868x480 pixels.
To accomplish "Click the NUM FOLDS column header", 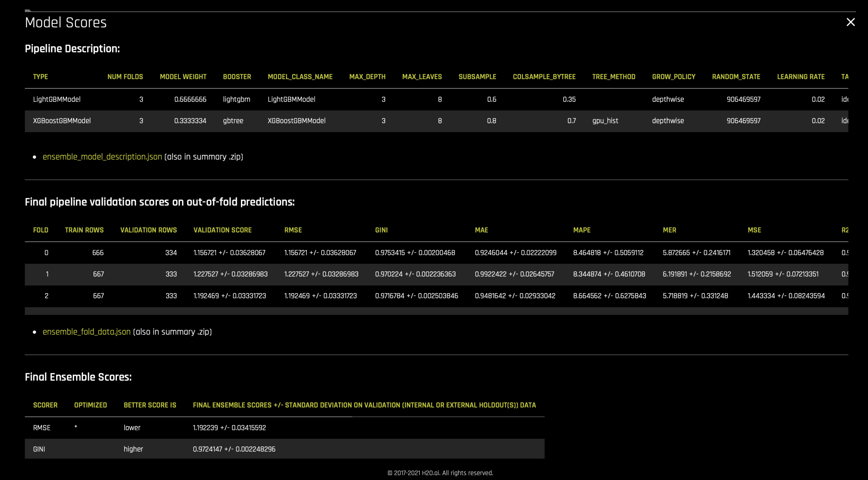I will click(125, 77).
